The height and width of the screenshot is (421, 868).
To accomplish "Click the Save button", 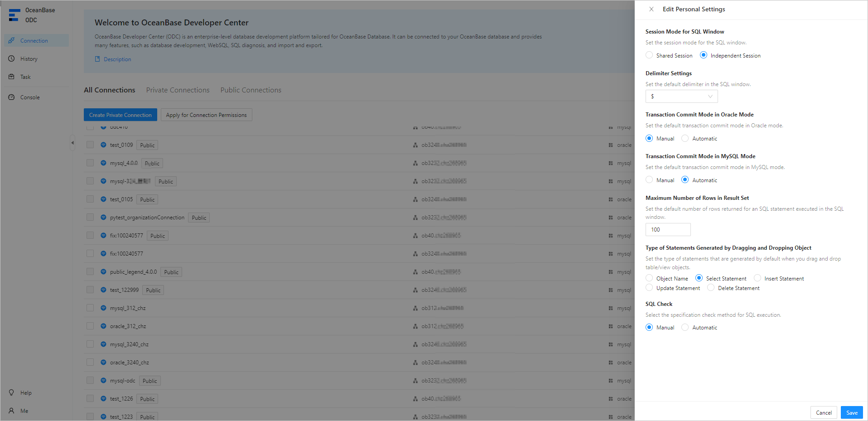I will 851,412.
